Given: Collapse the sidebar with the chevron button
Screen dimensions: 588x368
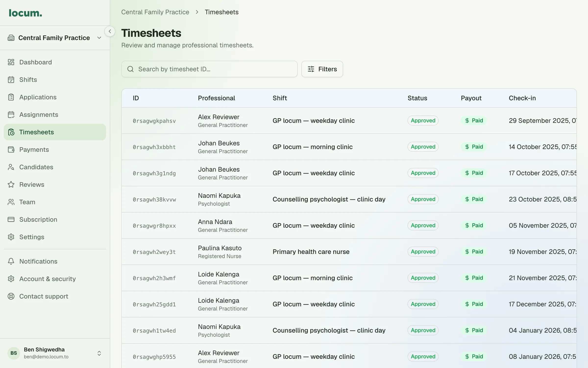Looking at the screenshot, I should point(110,31).
